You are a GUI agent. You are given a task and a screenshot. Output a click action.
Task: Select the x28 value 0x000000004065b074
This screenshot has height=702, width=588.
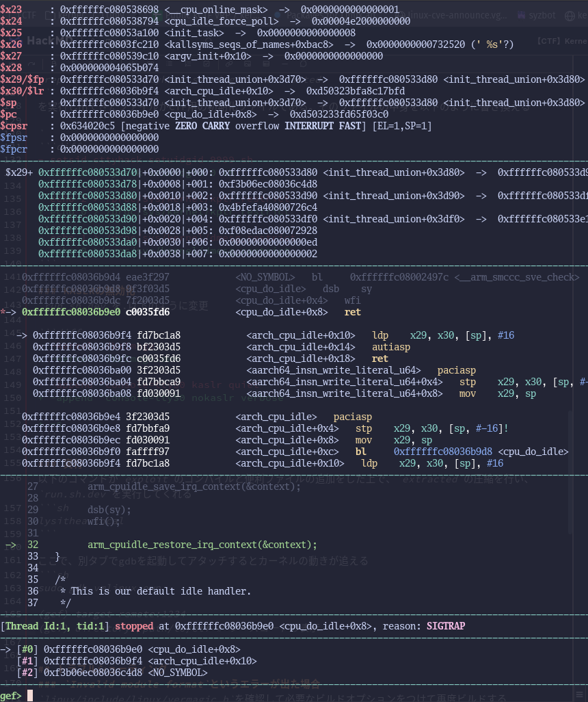tap(109, 68)
